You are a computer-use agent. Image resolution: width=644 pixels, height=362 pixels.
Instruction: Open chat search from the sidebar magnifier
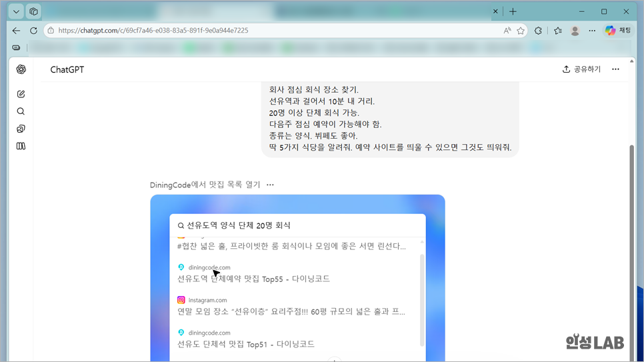(x=21, y=111)
